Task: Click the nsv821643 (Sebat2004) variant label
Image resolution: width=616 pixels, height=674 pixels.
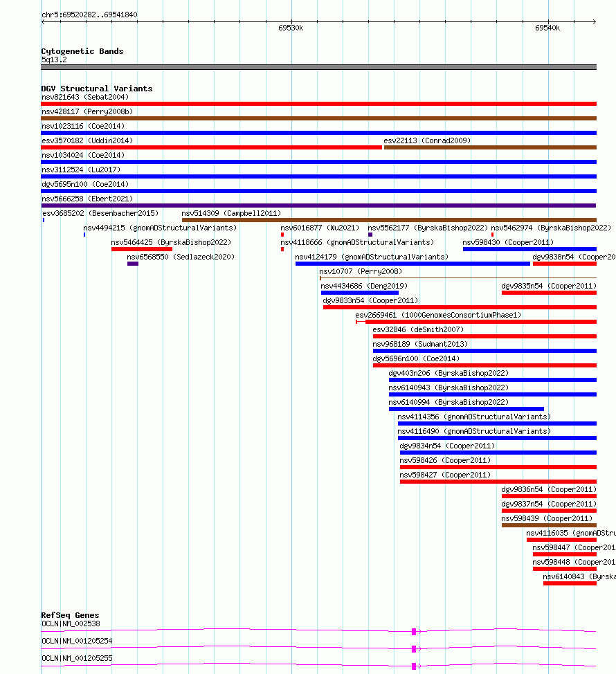Action: point(85,97)
